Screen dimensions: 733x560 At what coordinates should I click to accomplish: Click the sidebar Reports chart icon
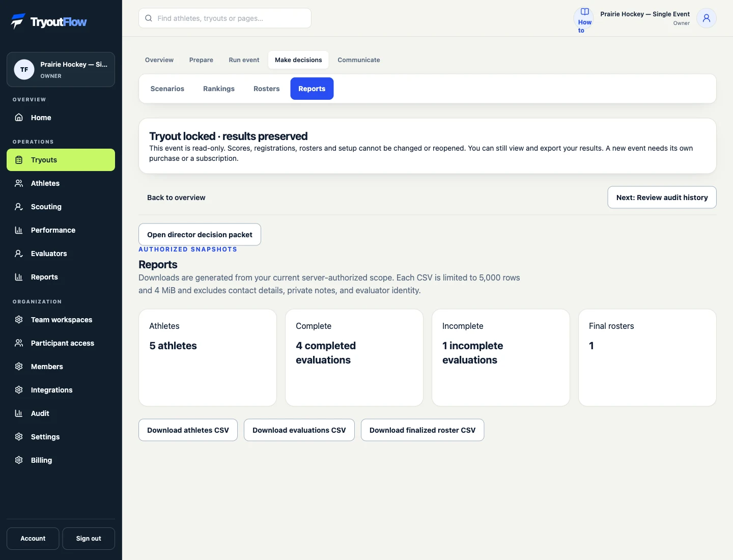point(19,277)
